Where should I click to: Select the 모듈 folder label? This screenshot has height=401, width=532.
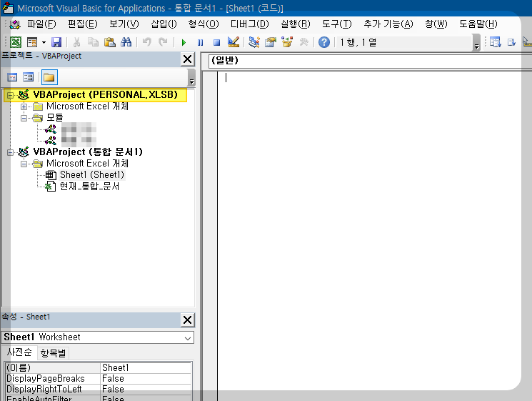(54, 117)
